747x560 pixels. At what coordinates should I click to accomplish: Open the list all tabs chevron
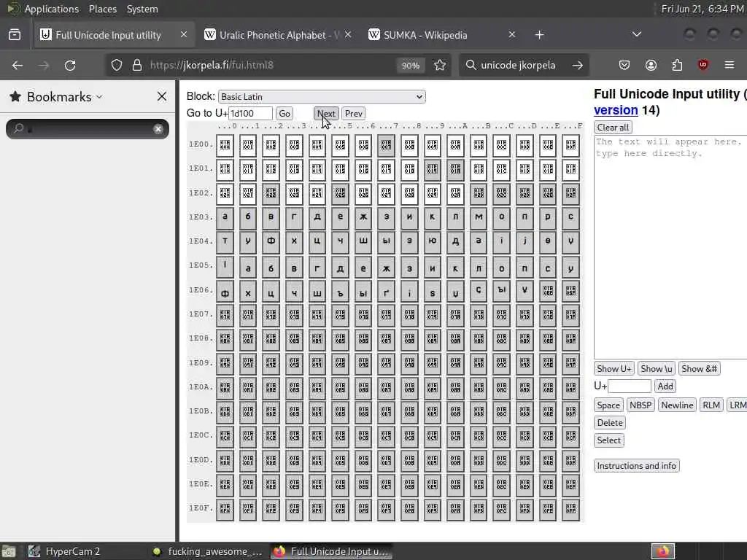click(636, 35)
